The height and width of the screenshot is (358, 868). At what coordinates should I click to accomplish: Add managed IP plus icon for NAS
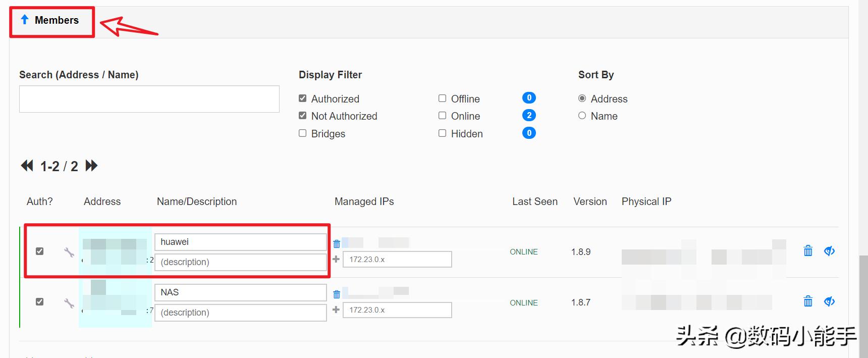336,310
